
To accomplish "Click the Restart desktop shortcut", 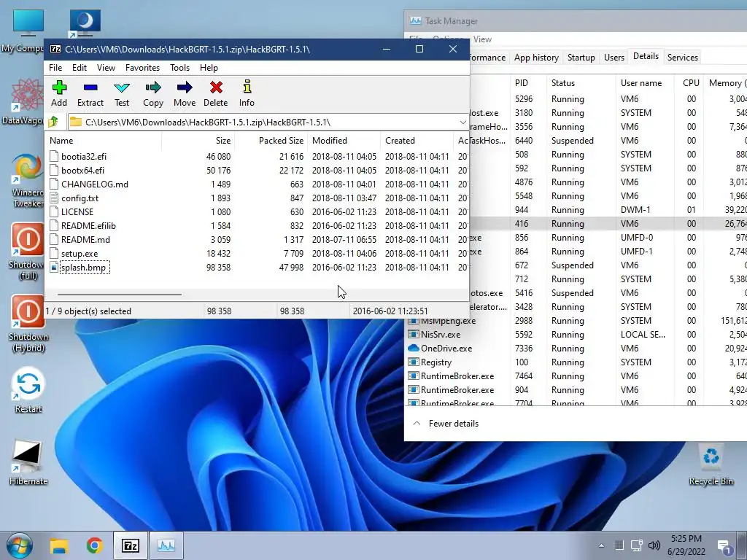I will [28, 391].
